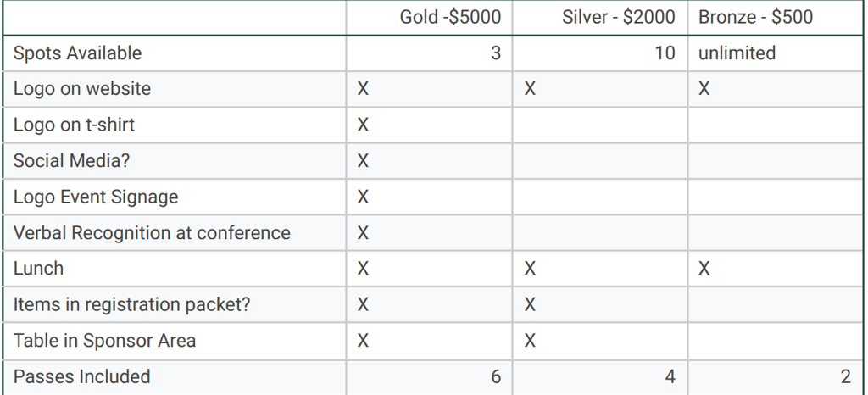Click the Silver X in the Lunch row
Screen dimensions: 868x395
coord(530,269)
